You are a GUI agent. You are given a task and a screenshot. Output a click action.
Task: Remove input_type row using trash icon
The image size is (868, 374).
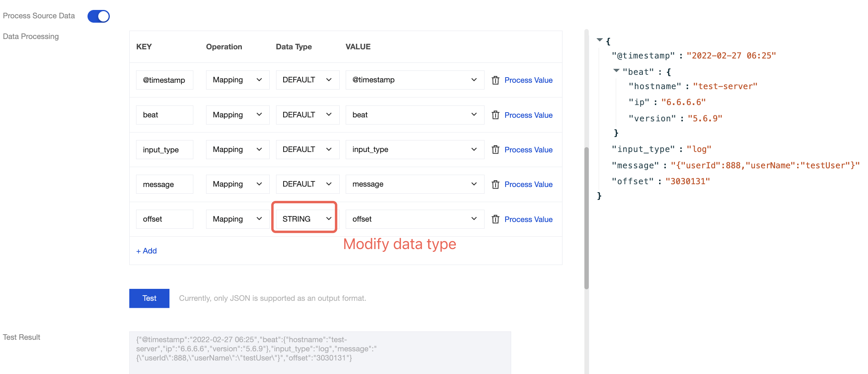[x=495, y=150]
